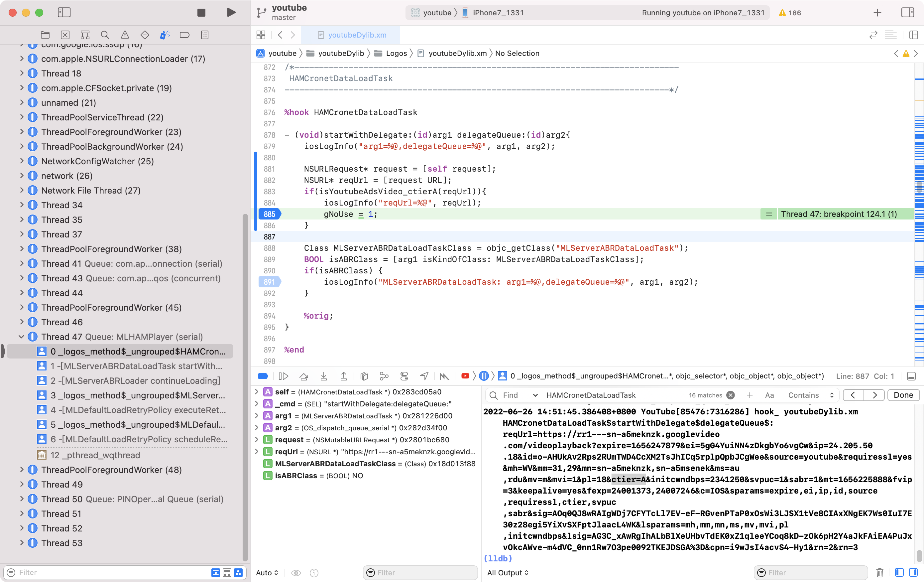The height and width of the screenshot is (582, 924).
Task: Expand Thread 53
Action: point(22,543)
